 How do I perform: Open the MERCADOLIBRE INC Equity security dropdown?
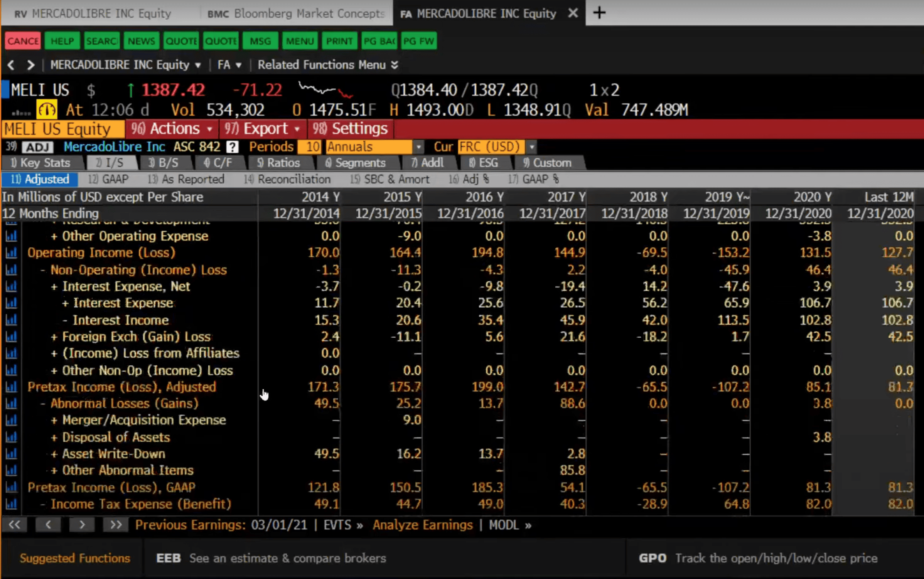click(126, 65)
